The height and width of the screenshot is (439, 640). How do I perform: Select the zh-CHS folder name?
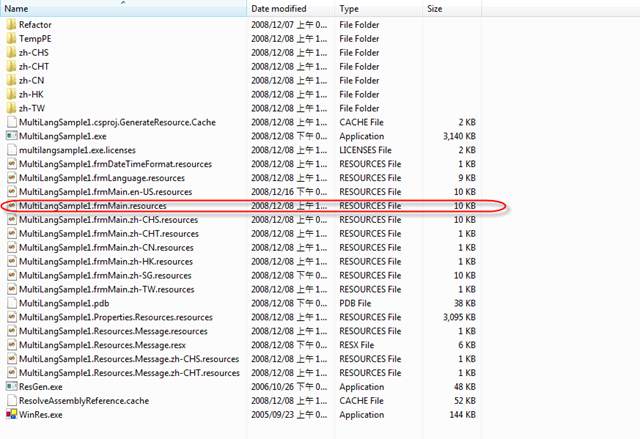pyautogui.click(x=33, y=53)
